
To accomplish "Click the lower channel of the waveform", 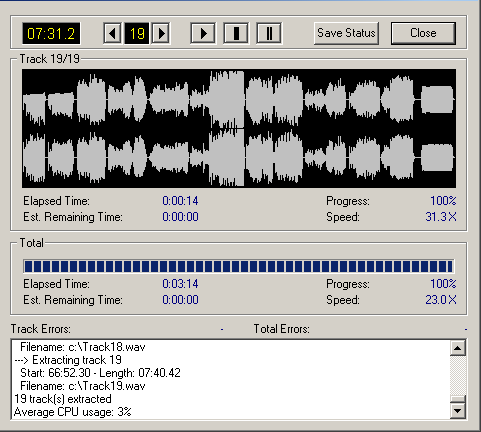I will (x=239, y=158).
